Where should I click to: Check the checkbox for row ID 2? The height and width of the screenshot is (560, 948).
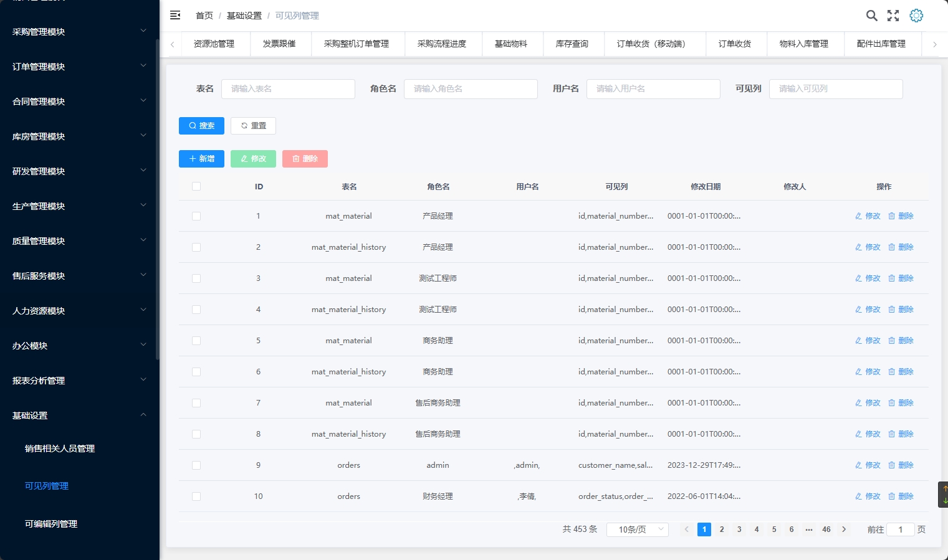tap(196, 247)
